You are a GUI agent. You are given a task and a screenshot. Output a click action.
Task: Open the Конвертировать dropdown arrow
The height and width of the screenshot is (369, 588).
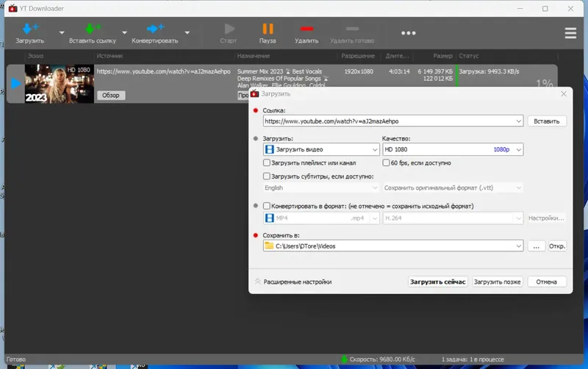point(187,32)
